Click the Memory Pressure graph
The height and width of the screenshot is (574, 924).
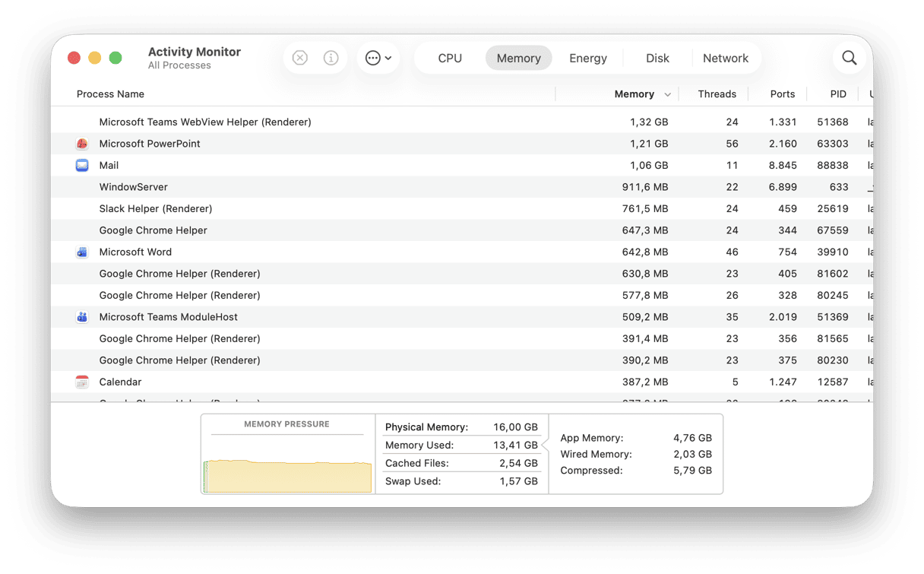(x=288, y=475)
